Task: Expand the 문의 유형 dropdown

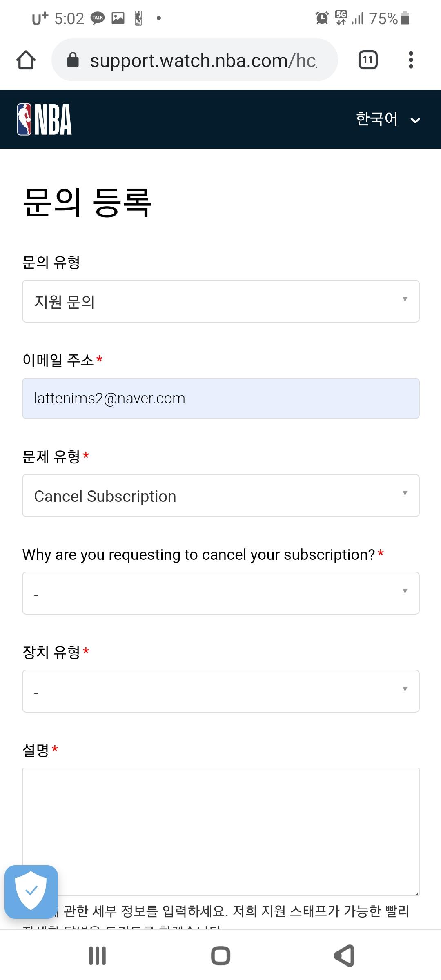Action: (x=220, y=301)
